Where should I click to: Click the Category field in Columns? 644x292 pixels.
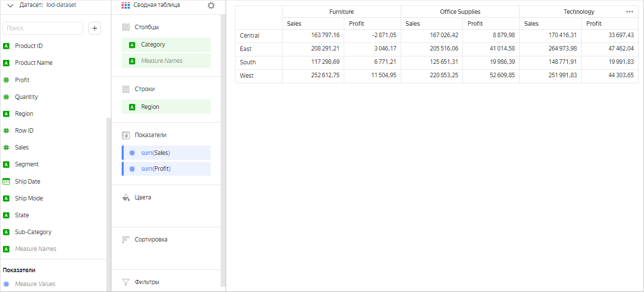coord(166,45)
